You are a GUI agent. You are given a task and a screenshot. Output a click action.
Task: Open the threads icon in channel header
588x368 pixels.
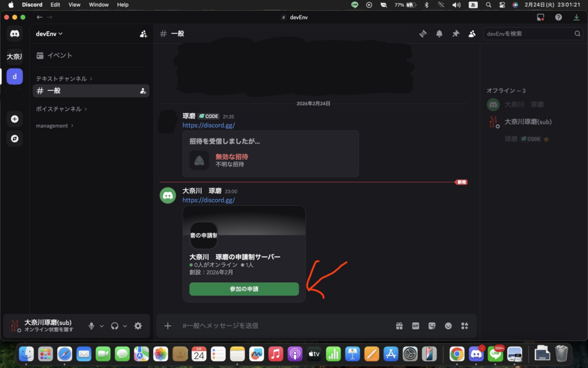[423, 34]
